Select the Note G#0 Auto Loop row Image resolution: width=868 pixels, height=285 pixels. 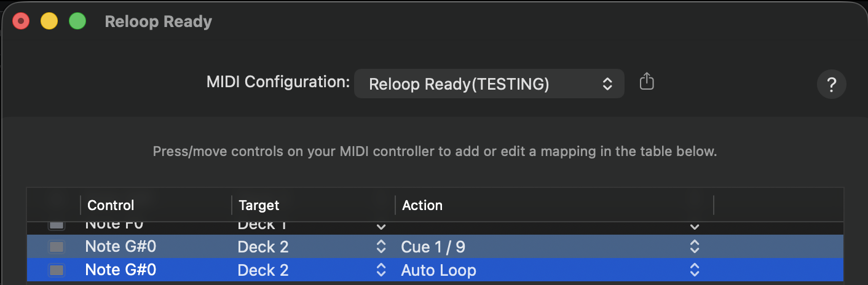point(184,270)
